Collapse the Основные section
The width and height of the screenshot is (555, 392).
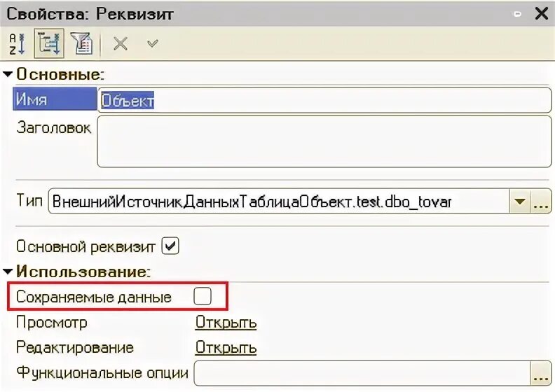pyautogui.click(x=8, y=74)
